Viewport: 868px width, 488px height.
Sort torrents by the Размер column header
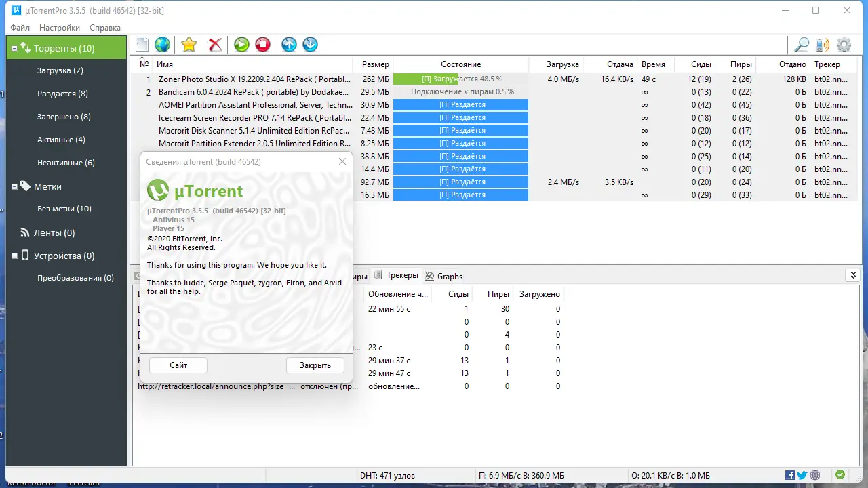[374, 64]
